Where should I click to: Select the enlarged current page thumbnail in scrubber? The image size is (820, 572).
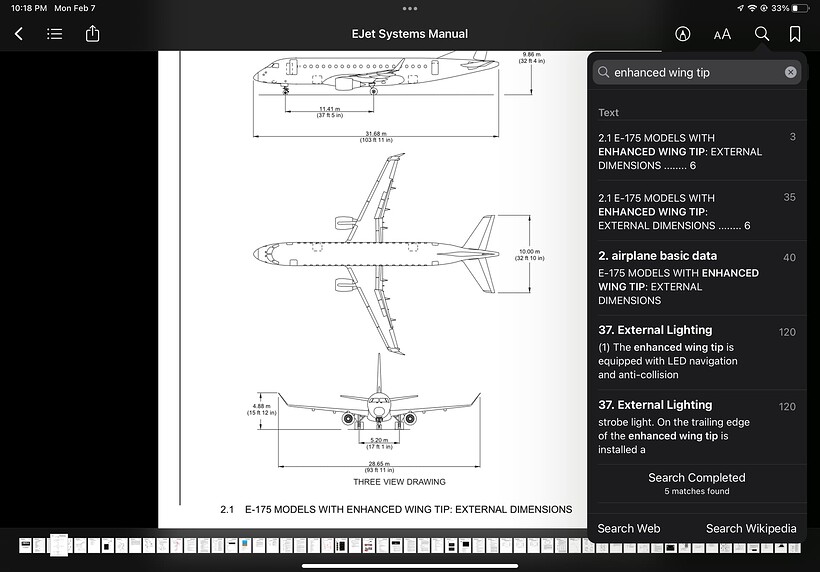[x=59, y=545]
